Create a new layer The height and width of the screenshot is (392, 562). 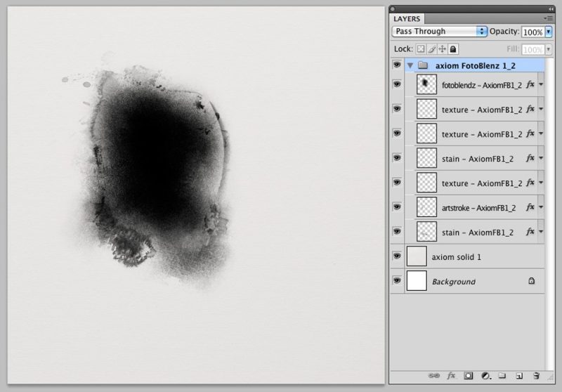(x=519, y=376)
